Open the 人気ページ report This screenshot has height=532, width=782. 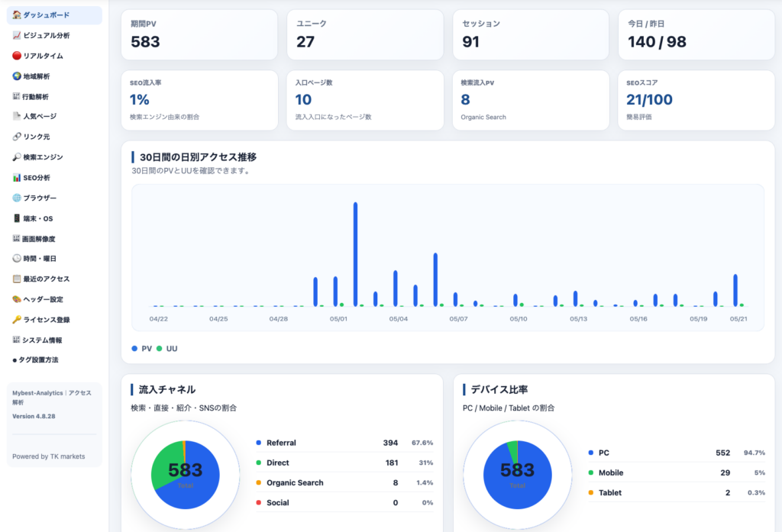tap(54, 116)
